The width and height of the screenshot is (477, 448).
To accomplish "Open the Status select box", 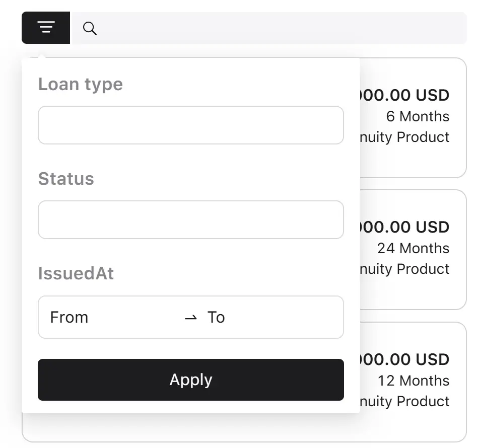I will 191,220.
